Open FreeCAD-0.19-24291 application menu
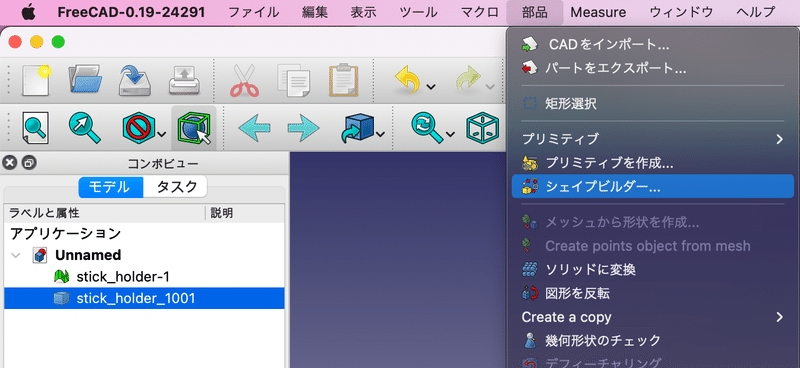 point(131,12)
